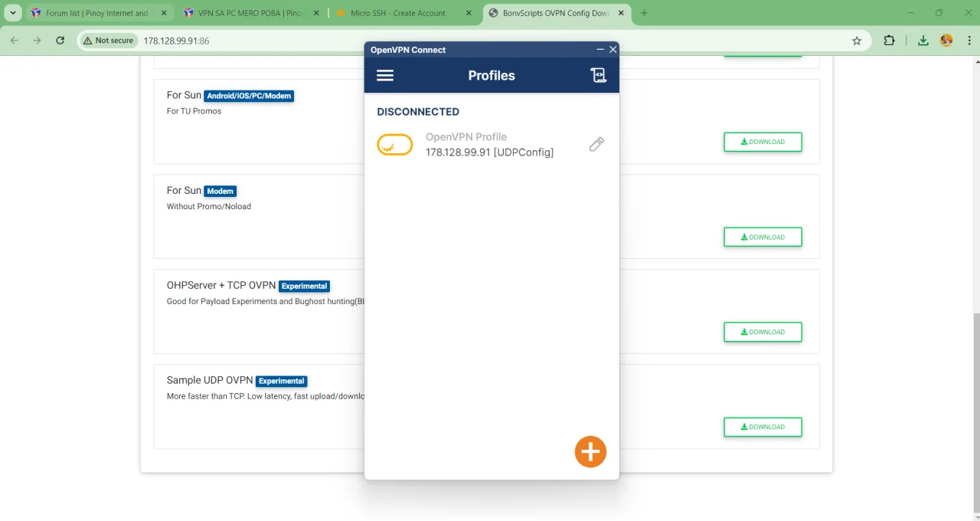Close the Forum list tab
This screenshot has height=521, width=980.
(163, 13)
